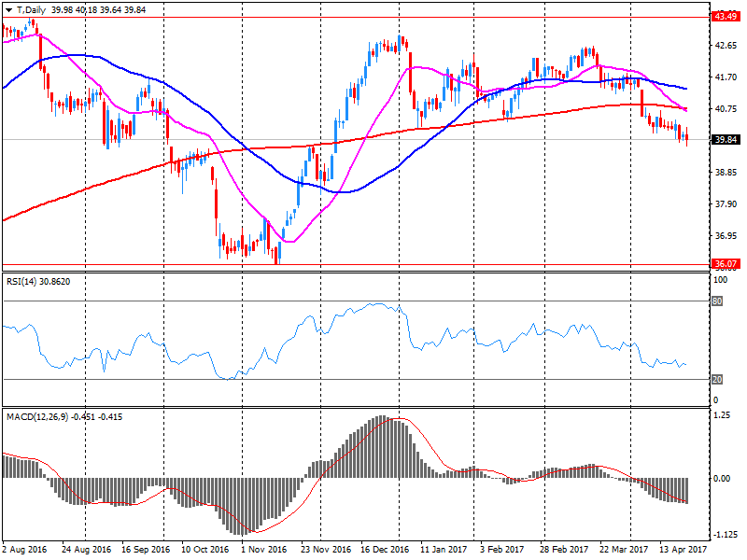The width and height of the screenshot is (747, 560).
Task: Select the 28 Feb 2017 date label
Action: pyautogui.click(x=564, y=549)
